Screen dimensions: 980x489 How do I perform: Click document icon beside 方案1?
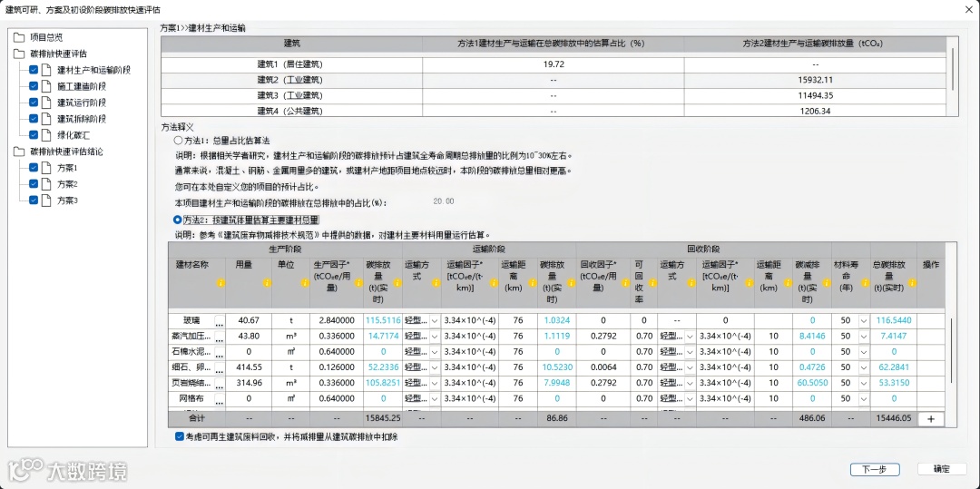[x=46, y=168]
